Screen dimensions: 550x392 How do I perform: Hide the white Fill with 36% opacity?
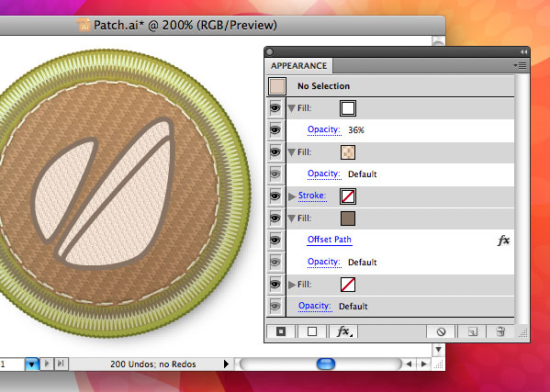click(x=275, y=108)
